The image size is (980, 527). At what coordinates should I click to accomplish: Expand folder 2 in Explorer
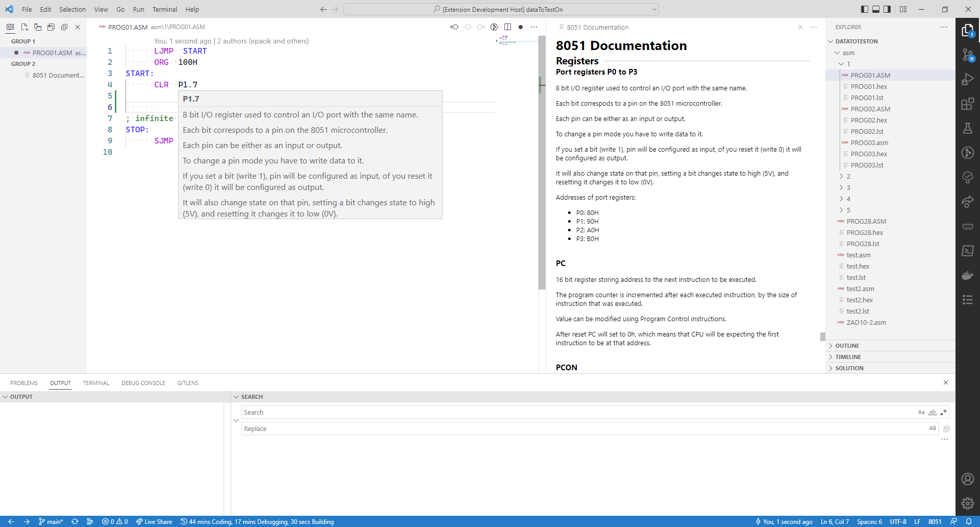tap(890, 176)
